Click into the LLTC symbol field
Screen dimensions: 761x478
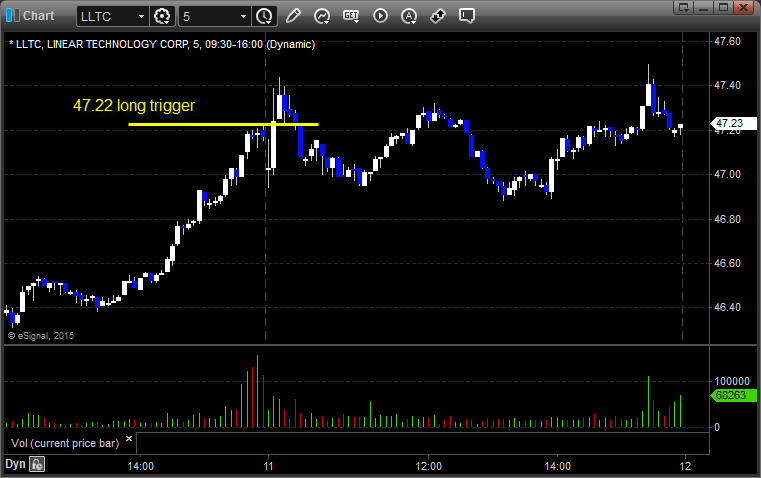(107, 16)
